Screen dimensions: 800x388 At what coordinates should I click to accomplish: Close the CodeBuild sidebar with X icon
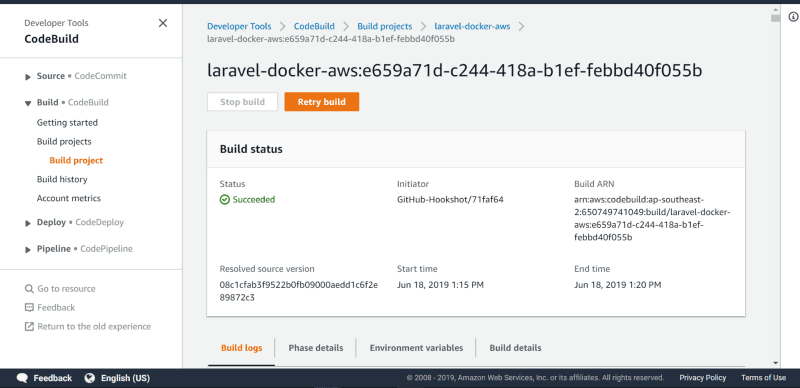[163, 23]
